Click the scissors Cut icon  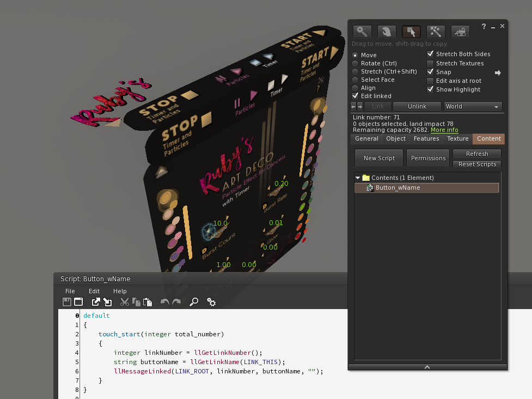(x=125, y=302)
